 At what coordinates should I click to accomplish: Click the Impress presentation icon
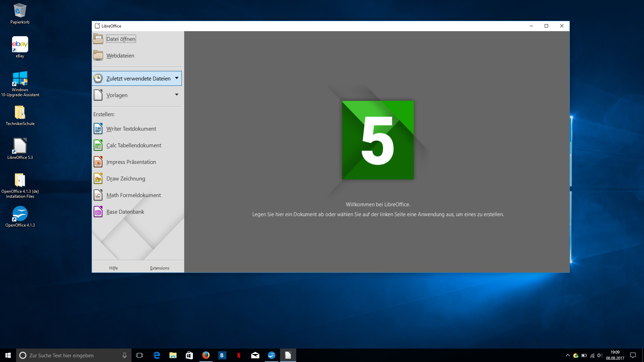98,162
